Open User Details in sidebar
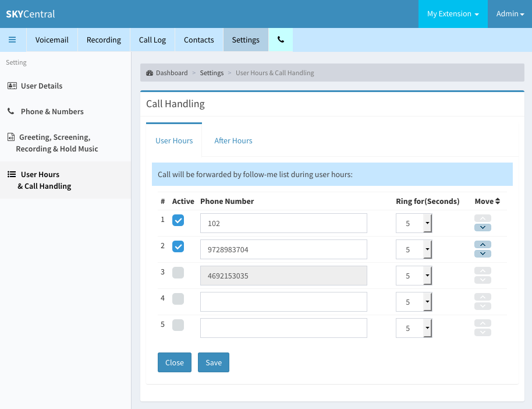 66,86
